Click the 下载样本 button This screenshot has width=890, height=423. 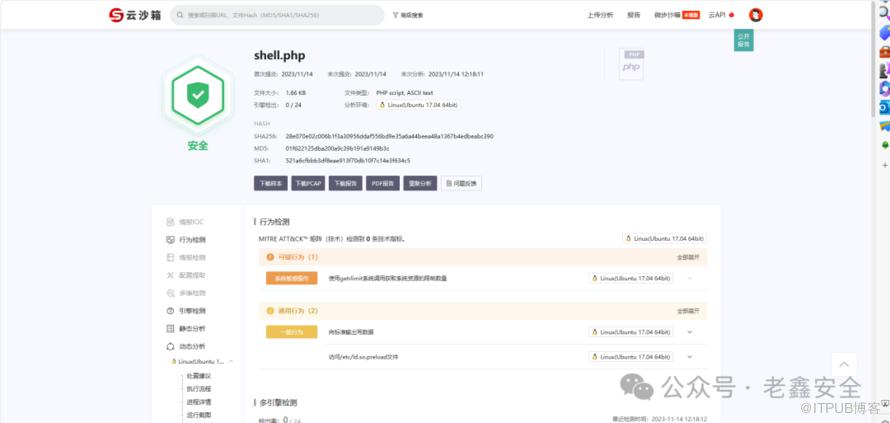(271, 183)
